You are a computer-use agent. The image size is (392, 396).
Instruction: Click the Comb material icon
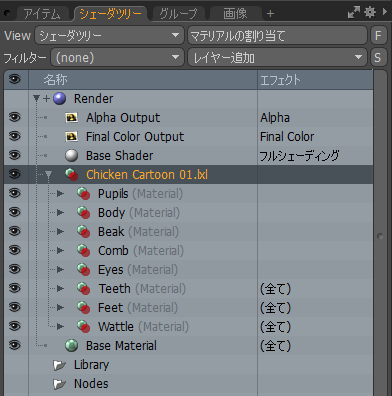point(83,250)
